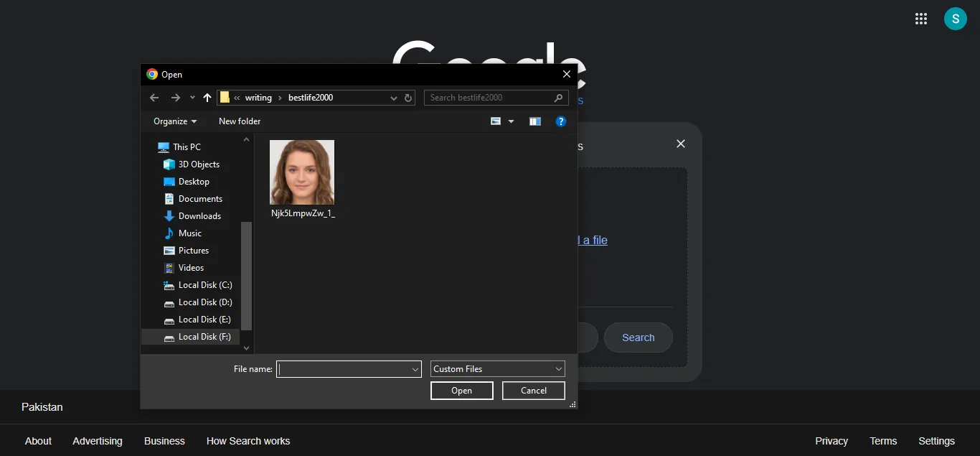The height and width of the screenshot is (456, 980).
Task: Click the Back arrow in file dialog
Action: tap(154, 98)
